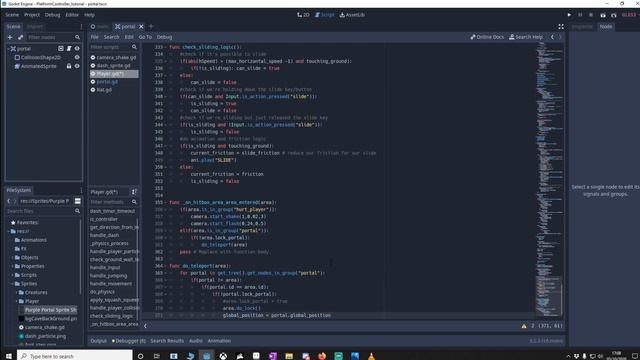
Task: Toggle alphabetical sorting of methods list
Action: [x=134, y=192]
